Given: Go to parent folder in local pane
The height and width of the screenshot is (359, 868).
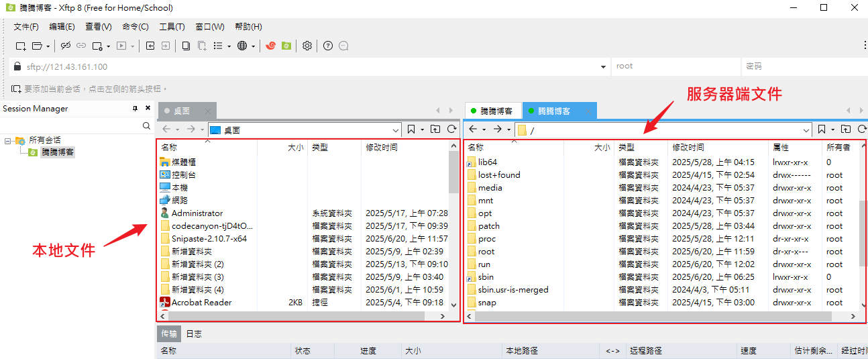Looking at the screenshot, I should pos(435,129).
